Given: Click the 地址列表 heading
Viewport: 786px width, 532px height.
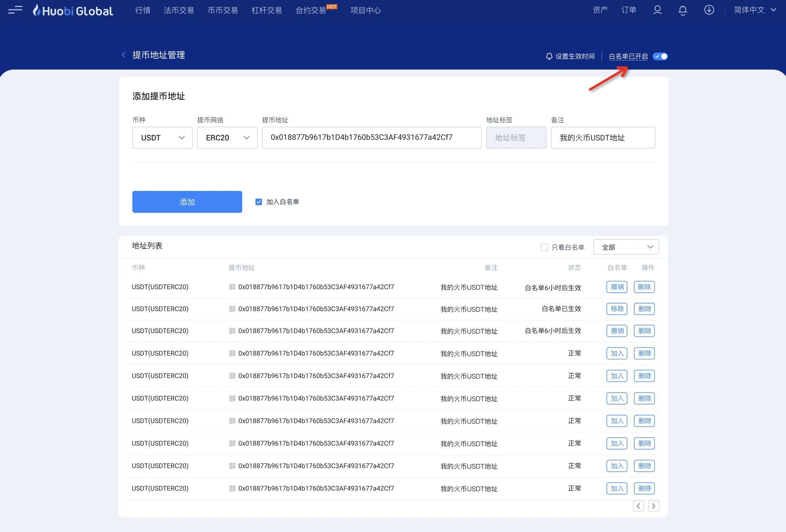Looking at the screenshot, I should (147, 246).
